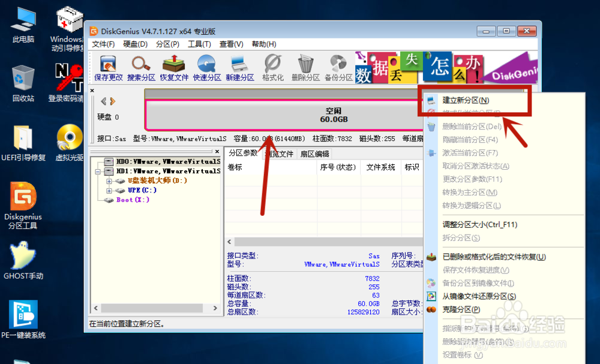Switch to the 浏览文件 tab

[x=280, y=154]
